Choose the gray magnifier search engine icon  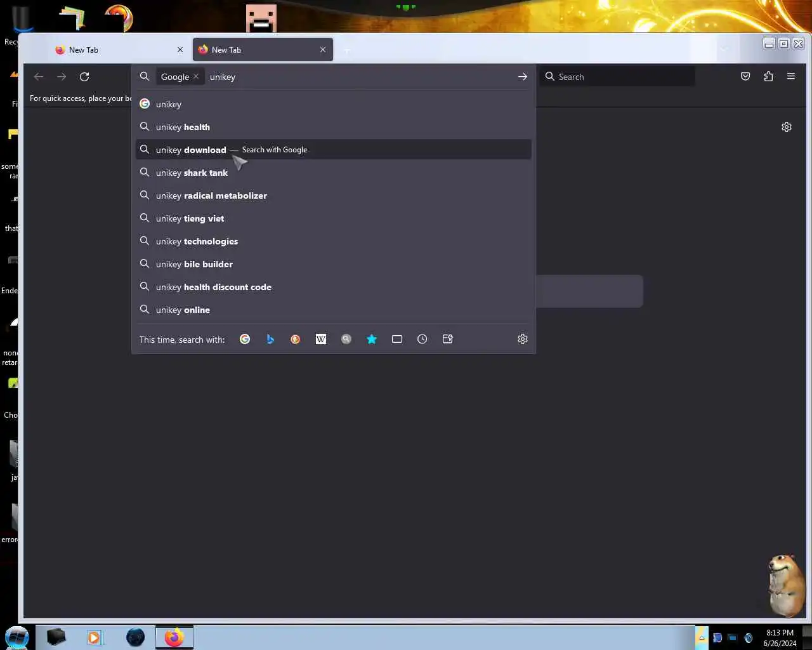tap(346, 339)
